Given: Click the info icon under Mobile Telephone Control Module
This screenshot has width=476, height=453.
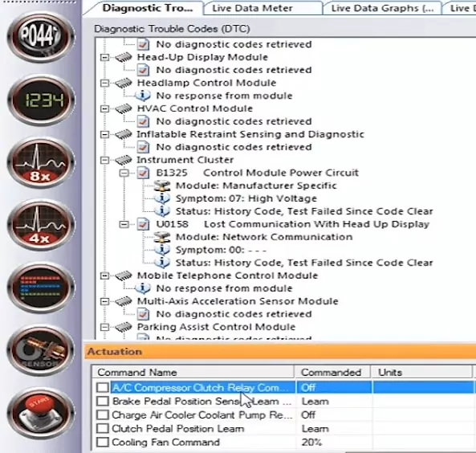Looking at the screenshot, I should 143,288.
